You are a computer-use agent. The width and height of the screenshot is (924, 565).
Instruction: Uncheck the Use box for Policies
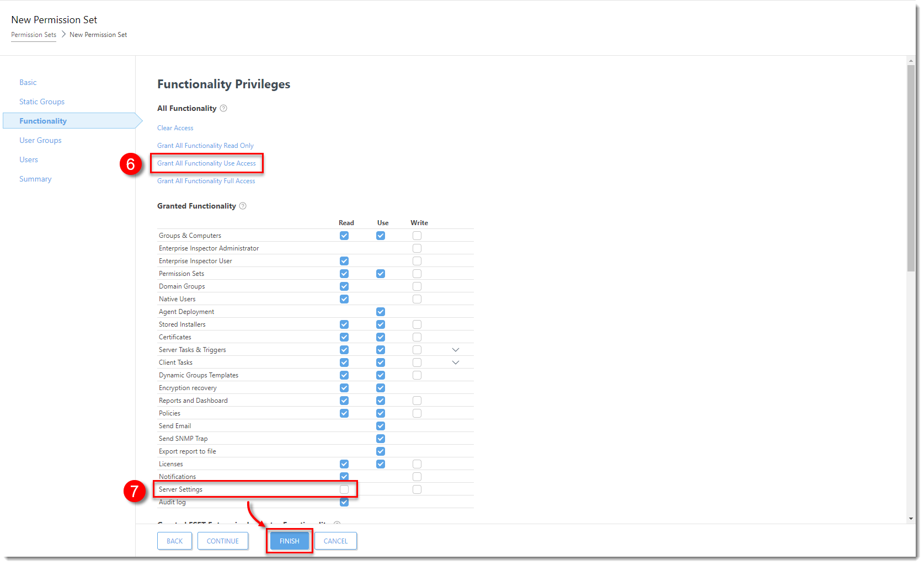381,413
